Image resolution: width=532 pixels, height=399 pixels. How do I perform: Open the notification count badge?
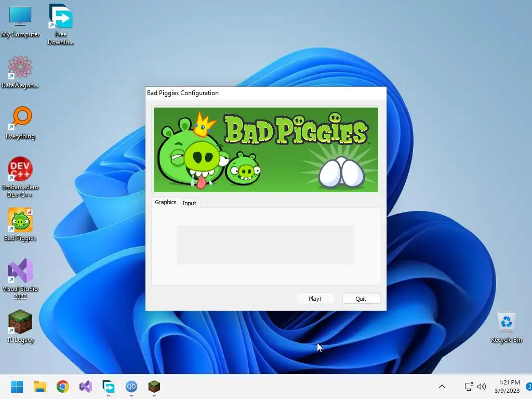click(x=529, y=387)
